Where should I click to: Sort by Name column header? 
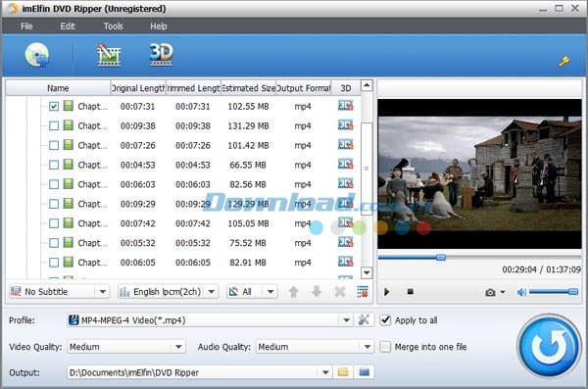[x=58, y=88]
